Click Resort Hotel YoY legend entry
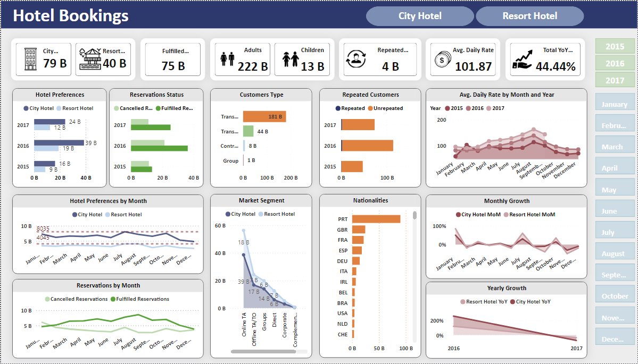Viewport: 638px width, 364px height. tap(484, 301)
